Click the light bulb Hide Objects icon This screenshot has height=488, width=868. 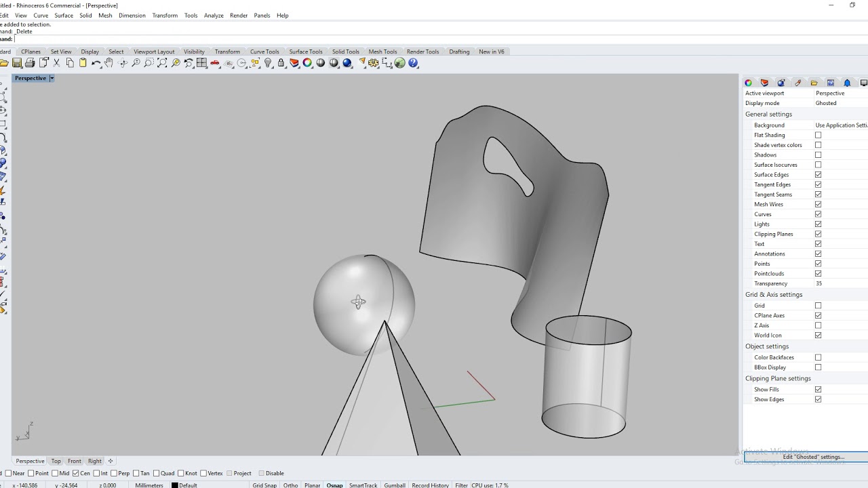coord(268,63)
